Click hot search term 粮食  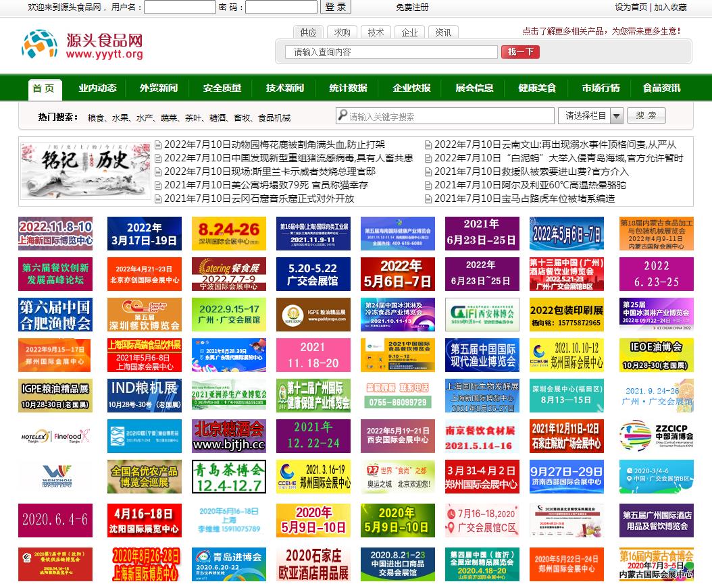(95, 118)
